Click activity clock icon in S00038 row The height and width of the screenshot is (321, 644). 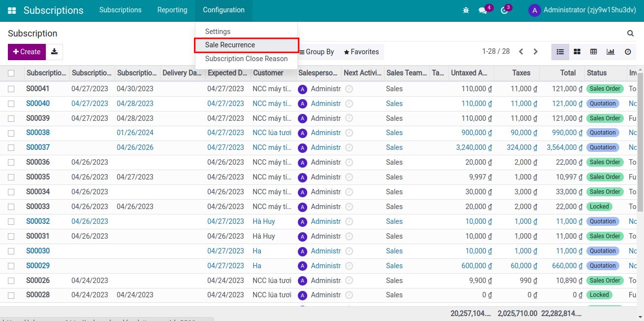coord(349,133)
